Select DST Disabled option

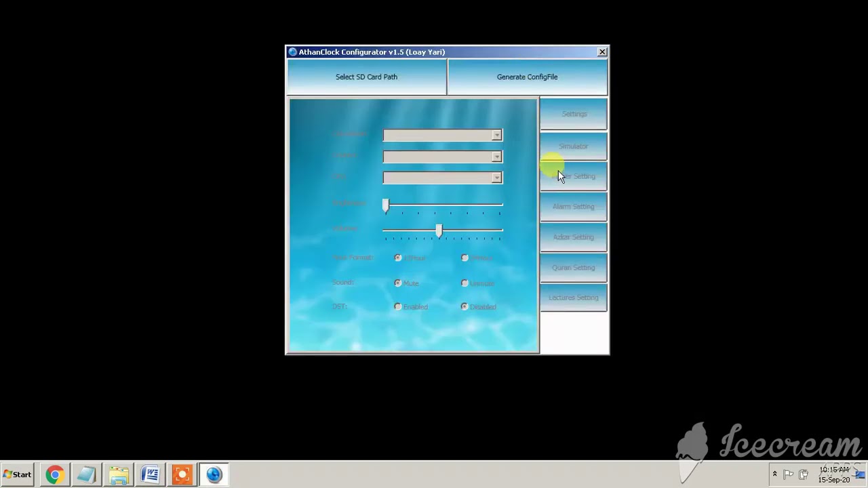(465, 306)
